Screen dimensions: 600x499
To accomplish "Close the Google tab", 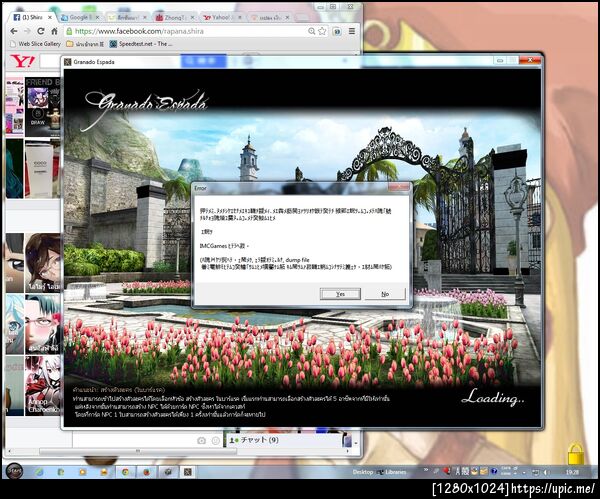I will [97, 18].
